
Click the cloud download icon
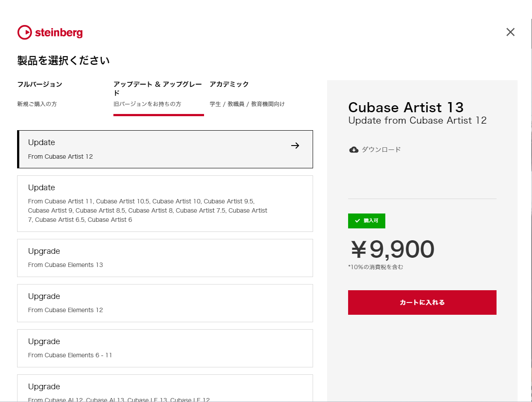[354, 149]
